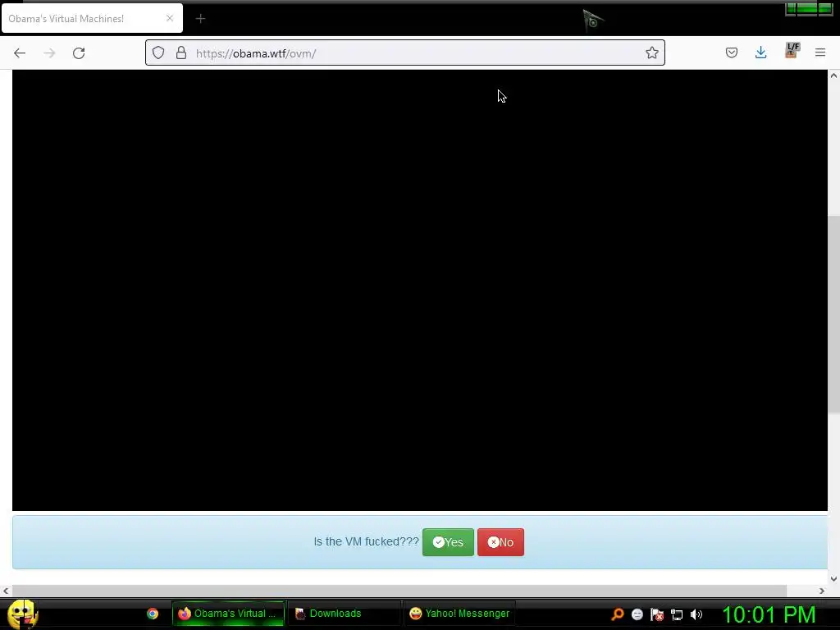
Task: Answer No to VM question
Action: click(500, 542)
